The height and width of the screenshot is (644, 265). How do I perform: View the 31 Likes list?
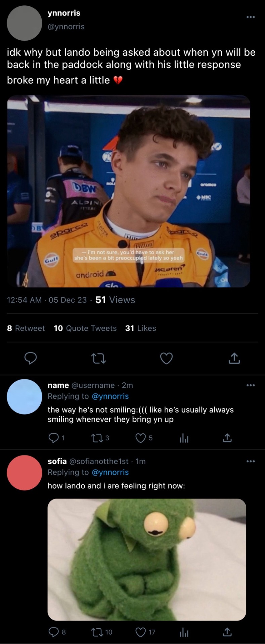coord(140,328)
